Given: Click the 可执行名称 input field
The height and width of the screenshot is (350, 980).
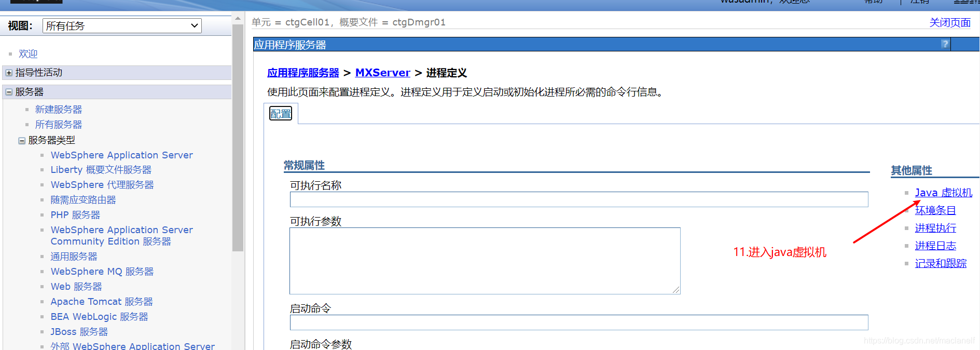Looking at the screenshot, I should tap(579, 199).
